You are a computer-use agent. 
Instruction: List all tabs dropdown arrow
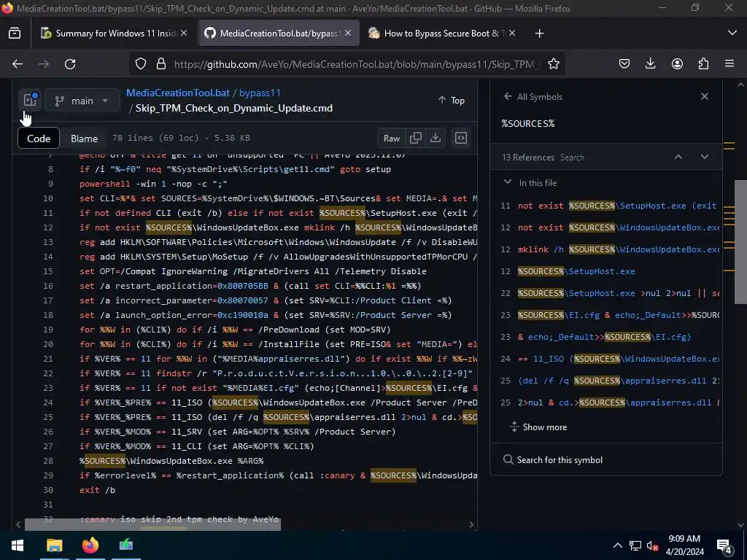[732, 34]
